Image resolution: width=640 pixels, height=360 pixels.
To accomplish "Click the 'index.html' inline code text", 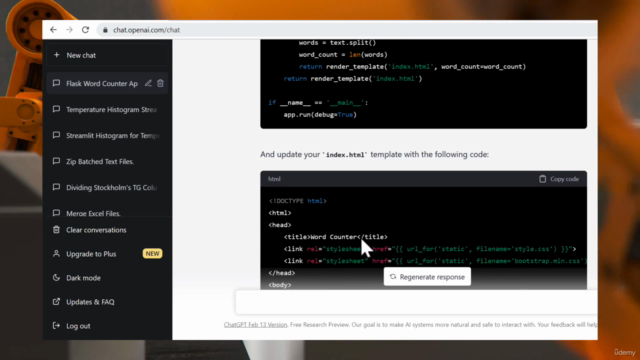I will tap(345, 155).
